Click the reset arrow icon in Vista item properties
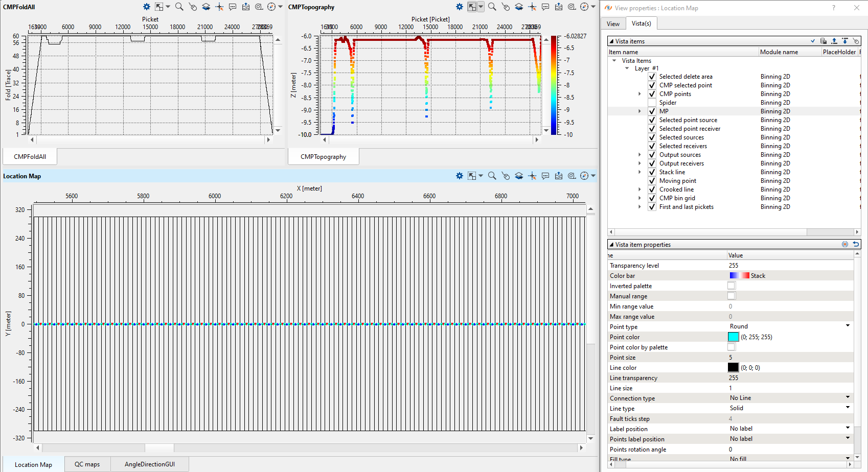Viewport: 868px width, 472px height. pos(856,244)
